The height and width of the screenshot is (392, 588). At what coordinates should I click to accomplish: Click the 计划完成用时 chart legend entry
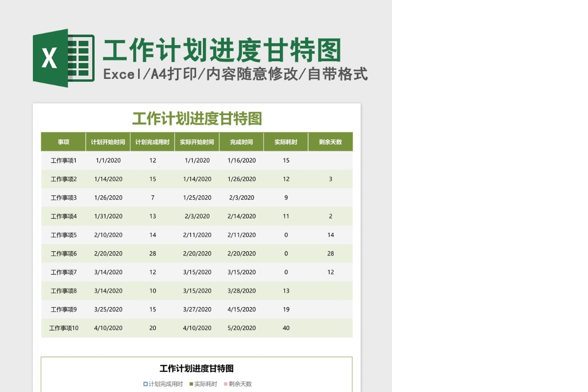coord(163,384)
